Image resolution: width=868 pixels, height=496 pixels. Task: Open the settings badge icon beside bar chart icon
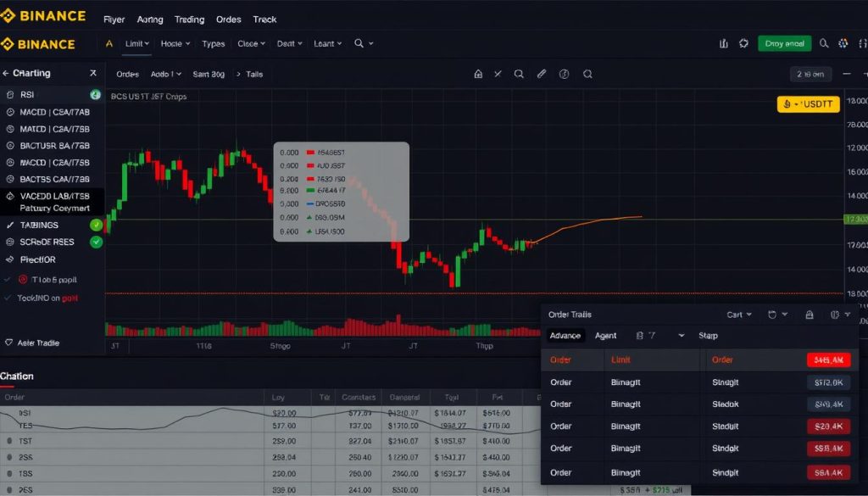tap(743, 43)
